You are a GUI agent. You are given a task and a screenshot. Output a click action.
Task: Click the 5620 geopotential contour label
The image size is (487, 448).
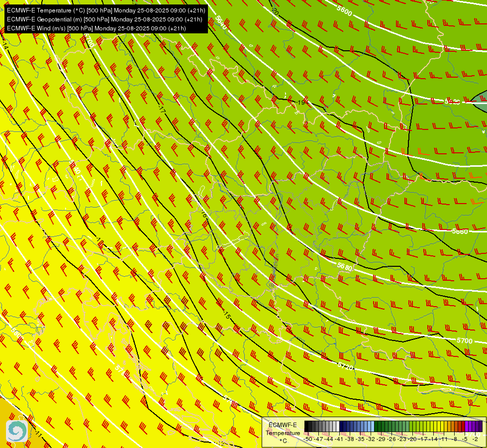pyautogui.click(x=452, y=102)
